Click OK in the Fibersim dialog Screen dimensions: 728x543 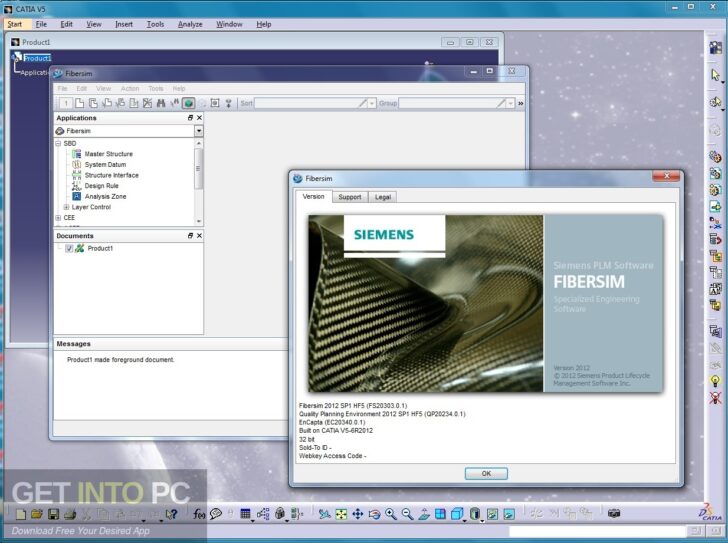coord(486,473)
